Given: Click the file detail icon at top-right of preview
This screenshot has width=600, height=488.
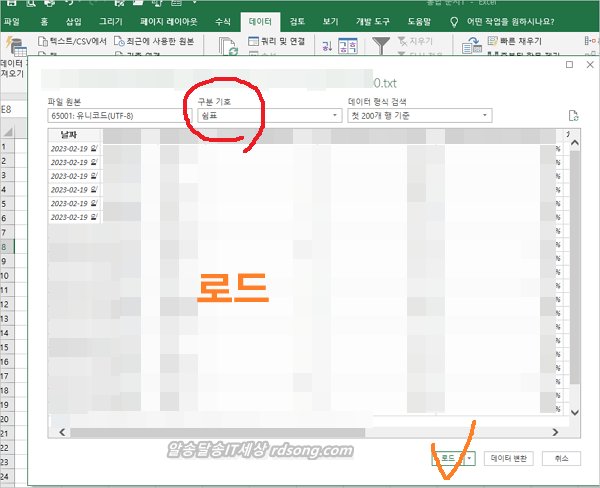Looking at the screenshot, I should [573, 116].
